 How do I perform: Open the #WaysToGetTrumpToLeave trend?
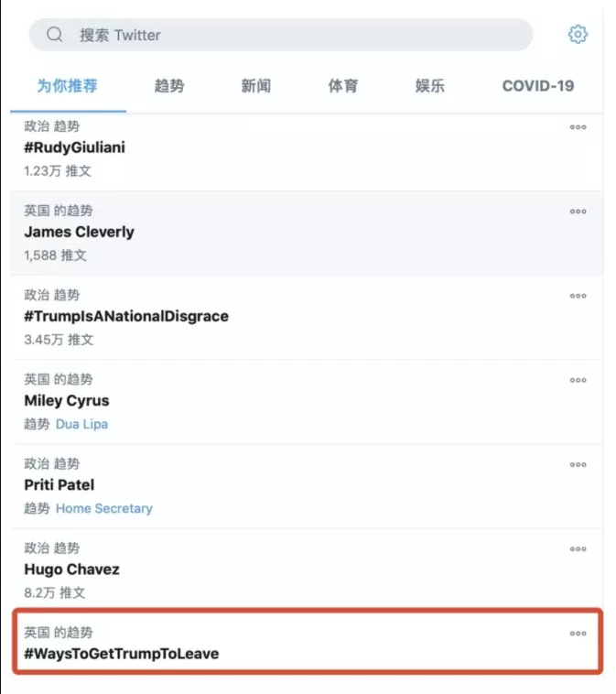click(x=308, y=641)
